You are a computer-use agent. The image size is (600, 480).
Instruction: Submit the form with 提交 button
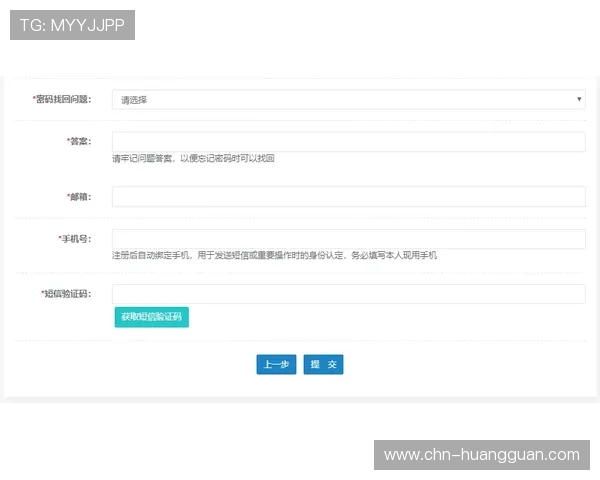point(323,364)
